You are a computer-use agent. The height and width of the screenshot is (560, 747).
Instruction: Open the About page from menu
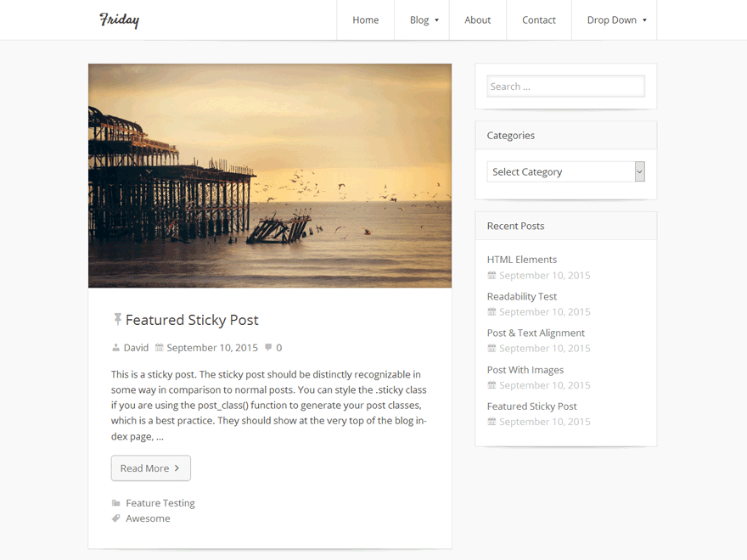click(x=478, y=20)
